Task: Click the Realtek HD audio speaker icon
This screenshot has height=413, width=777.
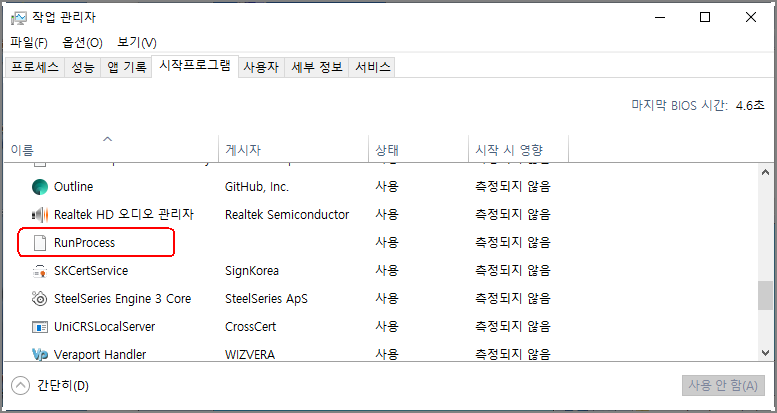Action: 40,215
